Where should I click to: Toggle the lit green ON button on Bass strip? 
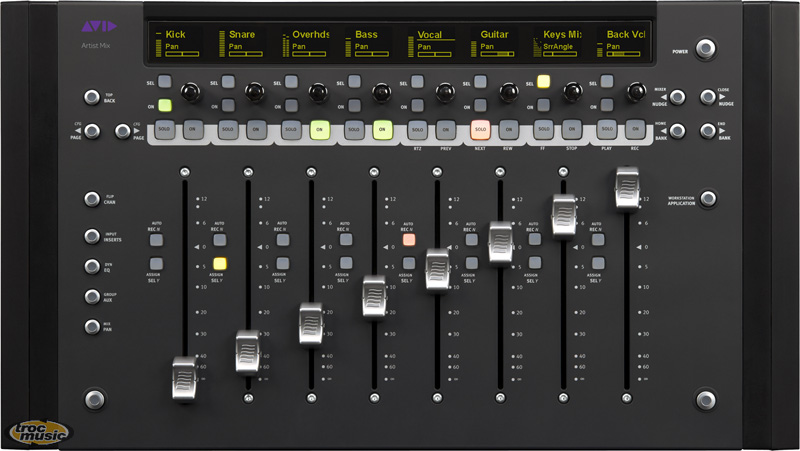(x=382, y=129)
